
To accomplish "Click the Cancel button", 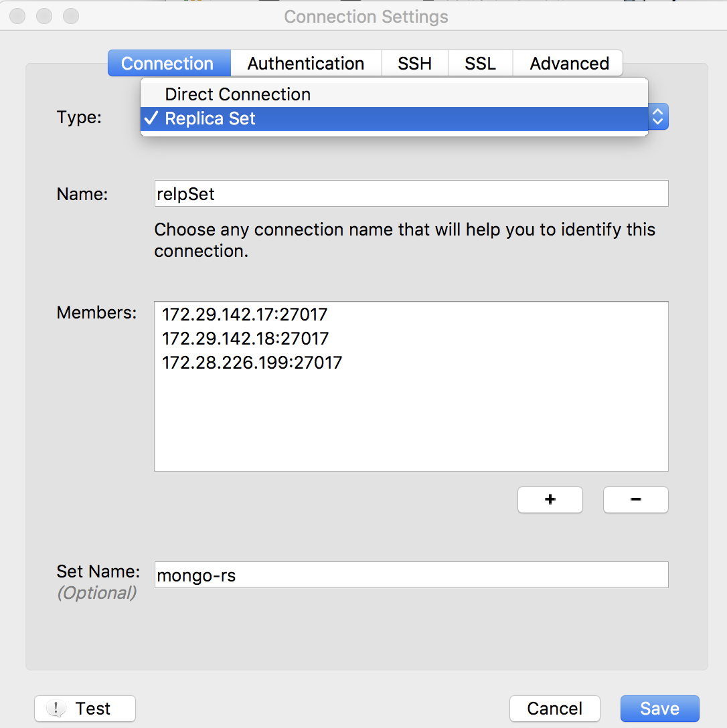I will coord(554,709).
